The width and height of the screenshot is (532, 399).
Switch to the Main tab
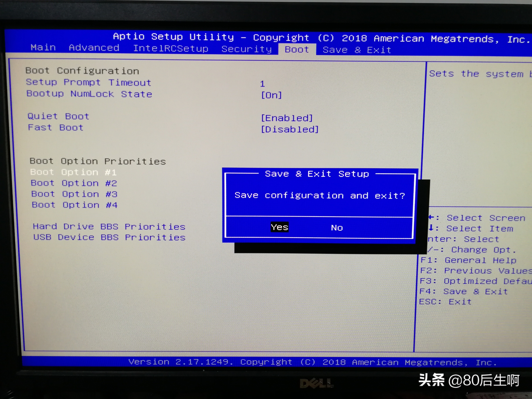point(43,47)
